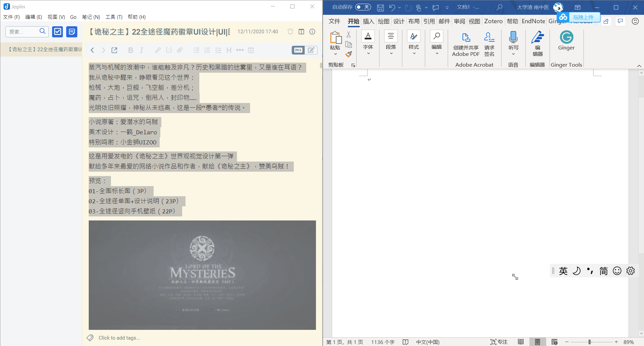Toggle the AutoSave switch in Word
644x346 pixels.
pyautogui.click(x=363, y=7)
